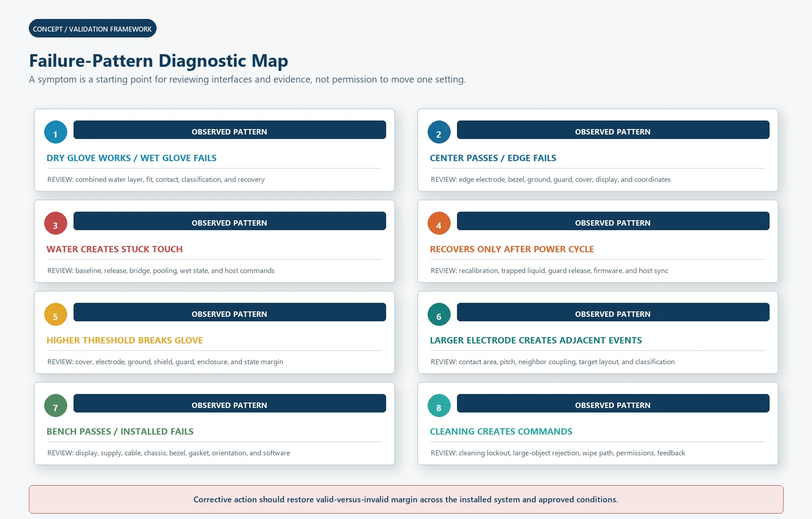Click Observed Pattern bar in card 3

pyautogui.click(x=230, y=221)
